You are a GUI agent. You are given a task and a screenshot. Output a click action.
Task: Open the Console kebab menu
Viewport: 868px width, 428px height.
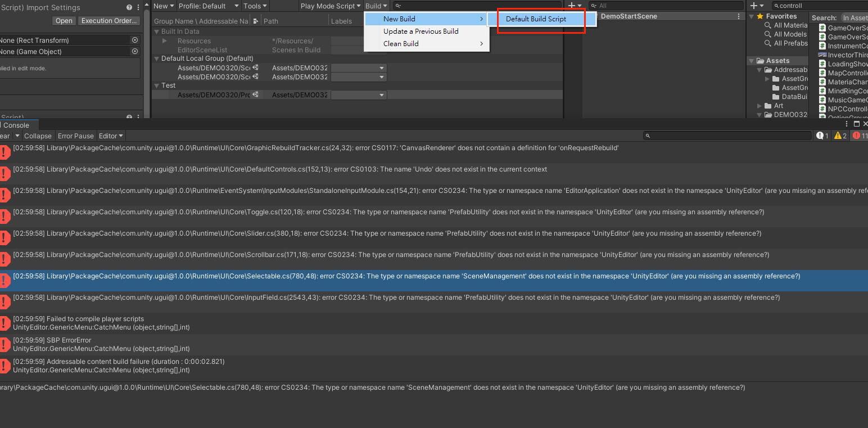tap(846, 124)
